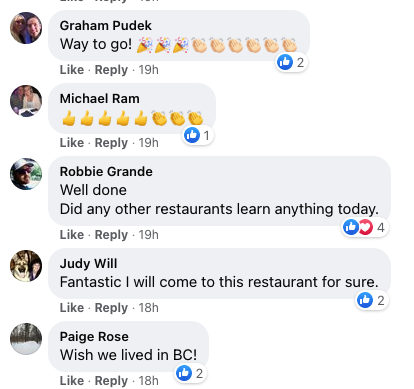Open Robbie Grande's profile avatar
Screen dimensions: 414x389
point(26,174)
